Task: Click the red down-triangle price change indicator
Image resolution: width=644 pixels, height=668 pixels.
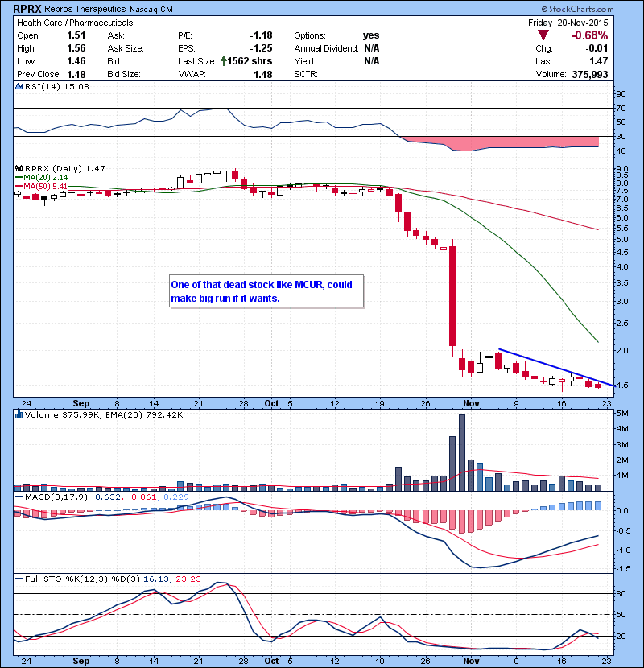Action: (x=543, y=35)
